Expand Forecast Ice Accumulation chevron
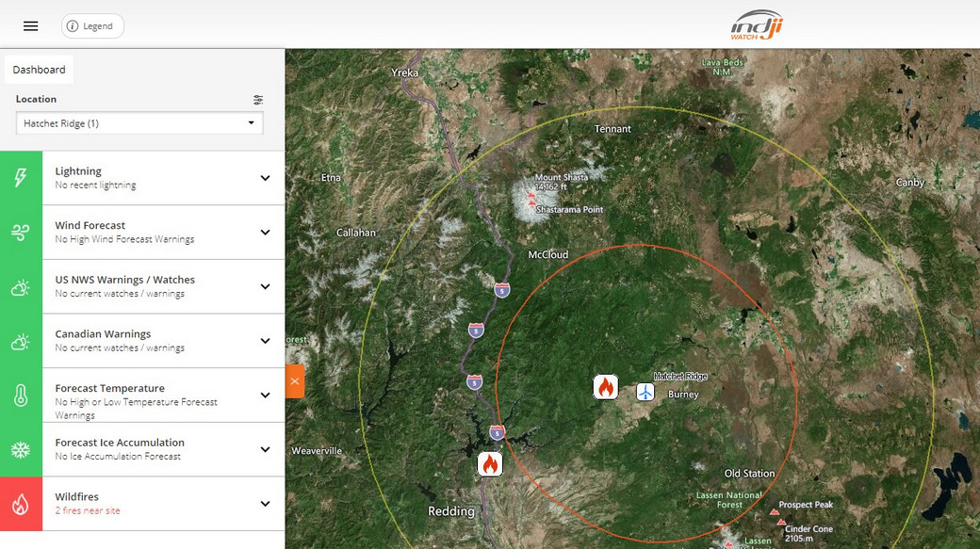980x549 pixels. click(x=265, y=450)
